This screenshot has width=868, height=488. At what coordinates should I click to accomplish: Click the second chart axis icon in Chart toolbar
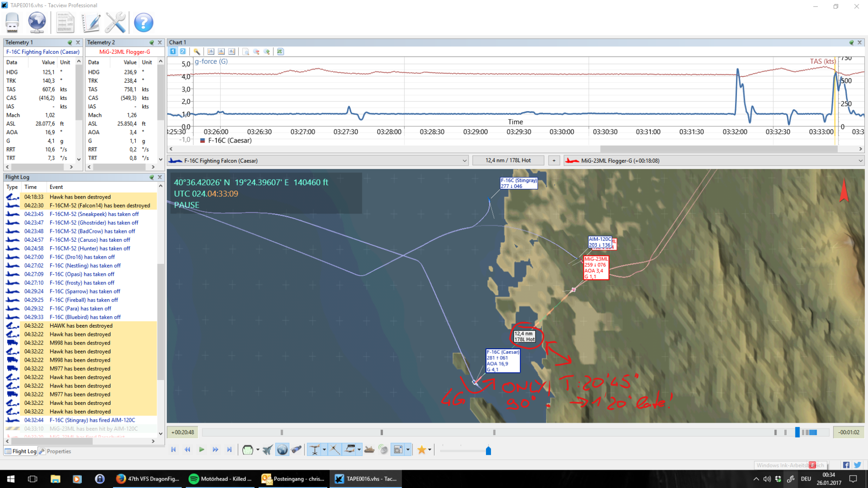point(221,51)
